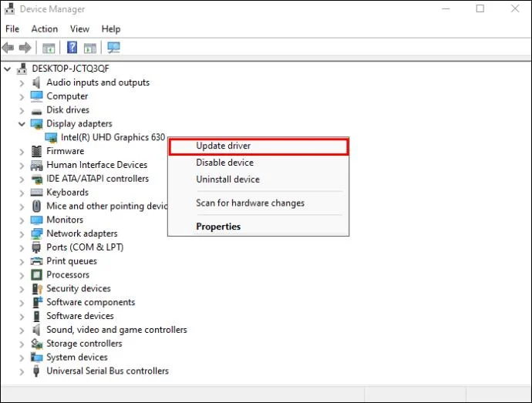Open the Action menu
Screen dimensions: 532x403
(x=45, y=29)
